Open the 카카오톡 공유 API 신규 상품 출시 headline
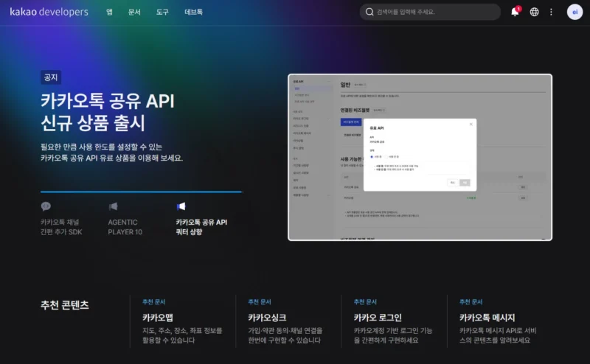590x364 pixels. point(108,112)
